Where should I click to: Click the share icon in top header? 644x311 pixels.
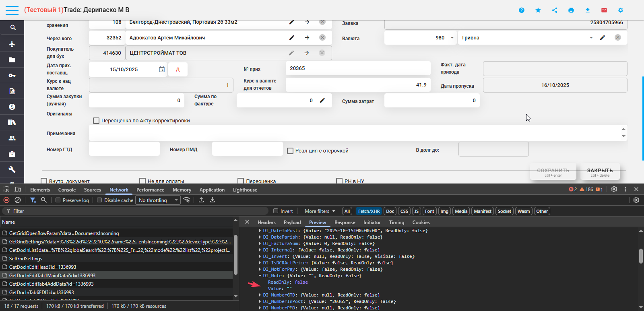[x=555, y=10]
